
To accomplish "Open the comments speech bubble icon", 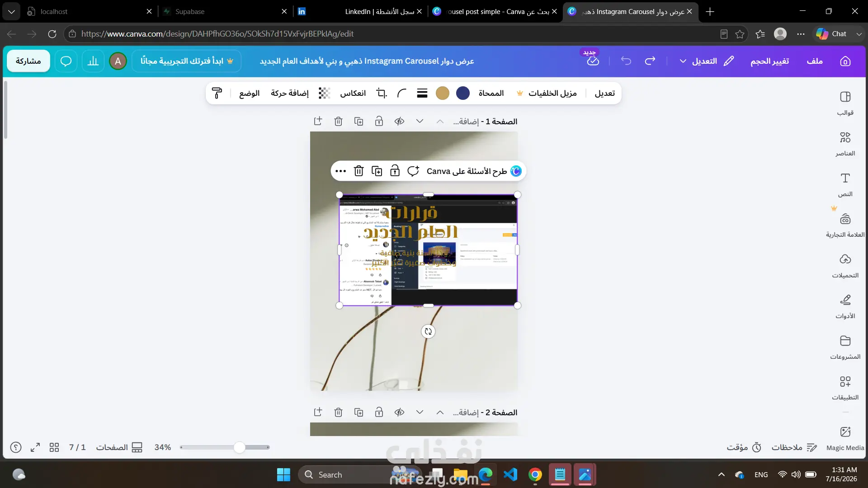I will (66, 61).
